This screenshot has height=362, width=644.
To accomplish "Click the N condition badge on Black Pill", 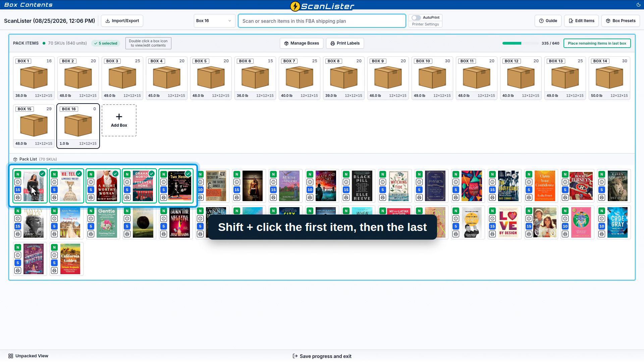I will coord(346,174).
